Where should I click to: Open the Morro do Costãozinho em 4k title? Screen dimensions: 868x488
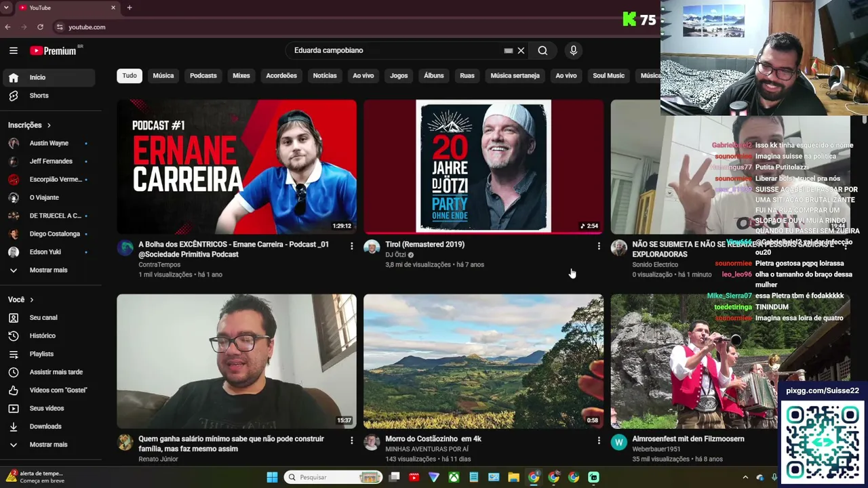tap(433, 439)
